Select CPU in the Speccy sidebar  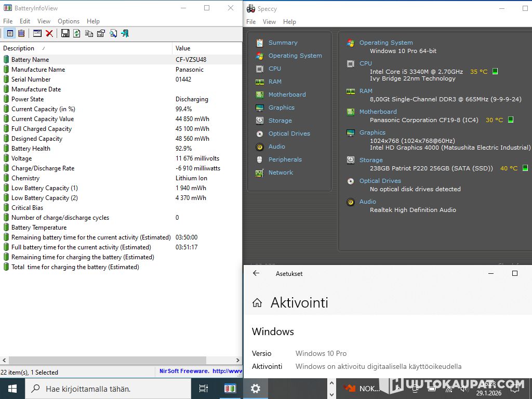coord(274,69)
